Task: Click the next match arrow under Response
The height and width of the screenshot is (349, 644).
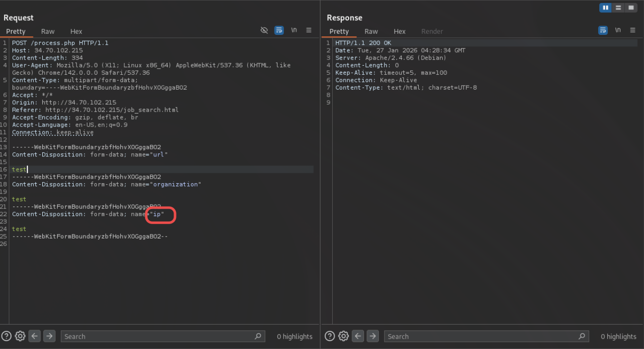Action: click(x=372, y=336)
